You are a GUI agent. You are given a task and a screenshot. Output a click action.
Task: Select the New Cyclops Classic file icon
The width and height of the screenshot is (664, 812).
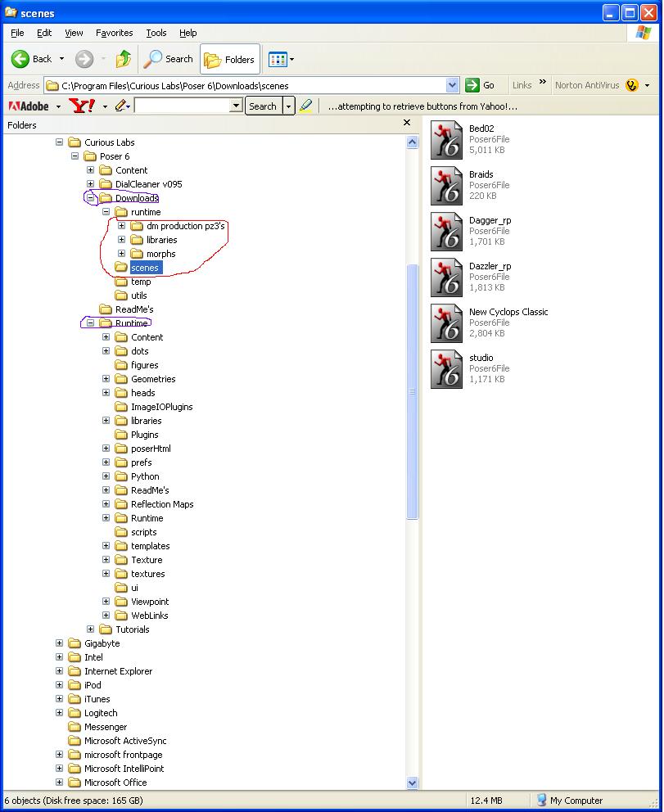446,323
